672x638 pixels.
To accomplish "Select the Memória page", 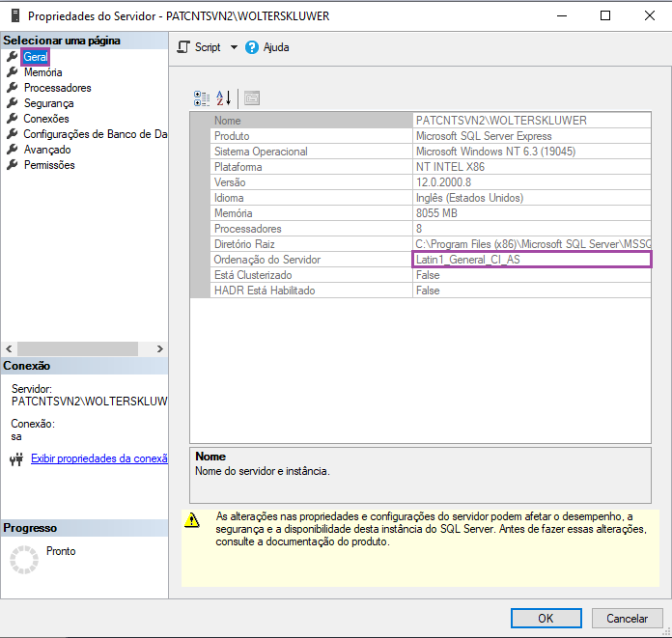I will click(42, 72).
